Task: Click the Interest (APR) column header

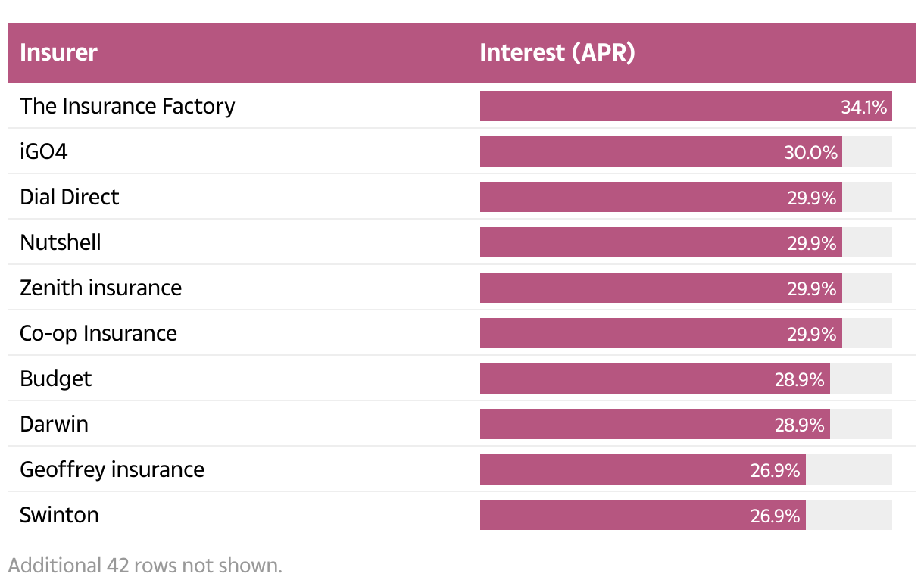Action: click(557, 53)
